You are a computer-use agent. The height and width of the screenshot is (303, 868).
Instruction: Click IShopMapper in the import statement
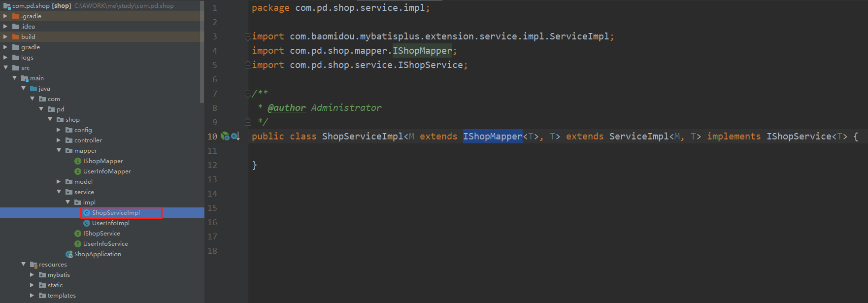pos(422,51)
